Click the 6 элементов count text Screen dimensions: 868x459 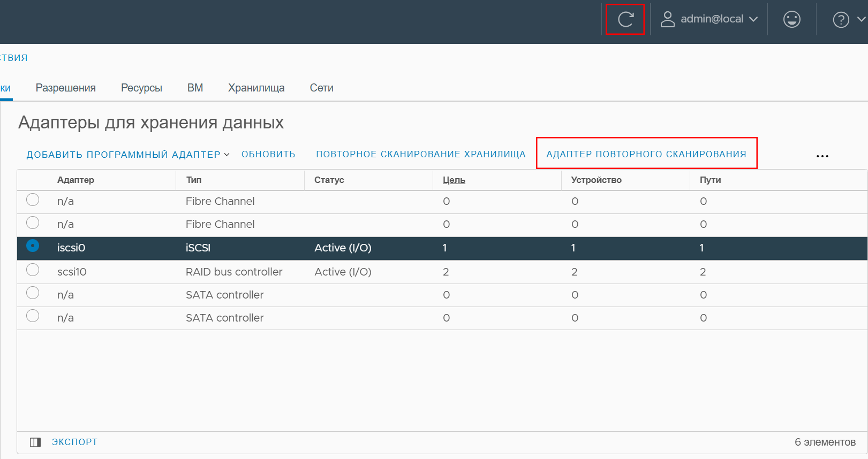tap(825, 442)
